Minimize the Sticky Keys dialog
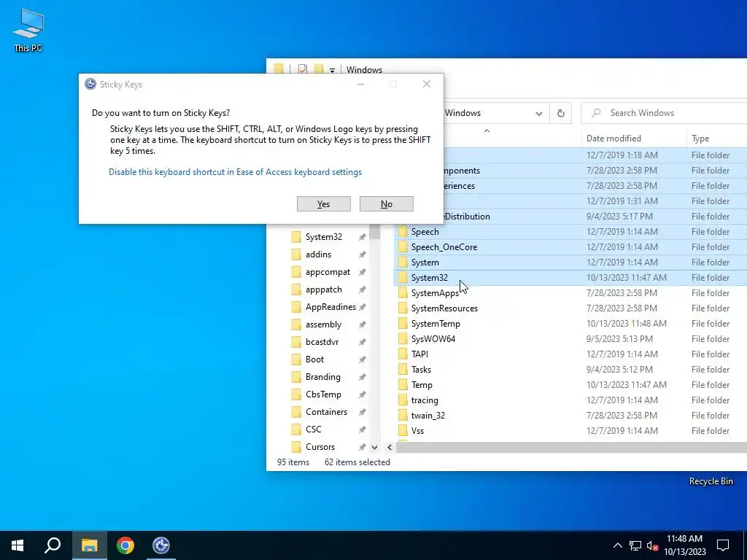The image size is (747, 560). tap(360, 85)
